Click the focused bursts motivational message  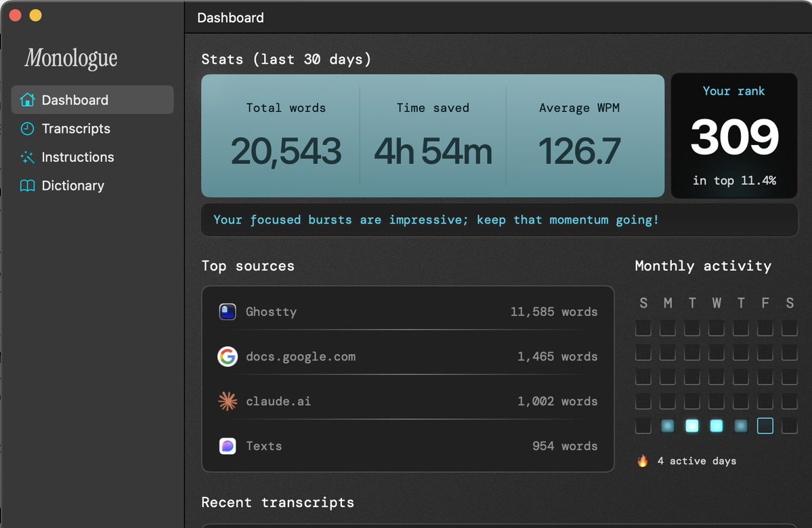436,220
